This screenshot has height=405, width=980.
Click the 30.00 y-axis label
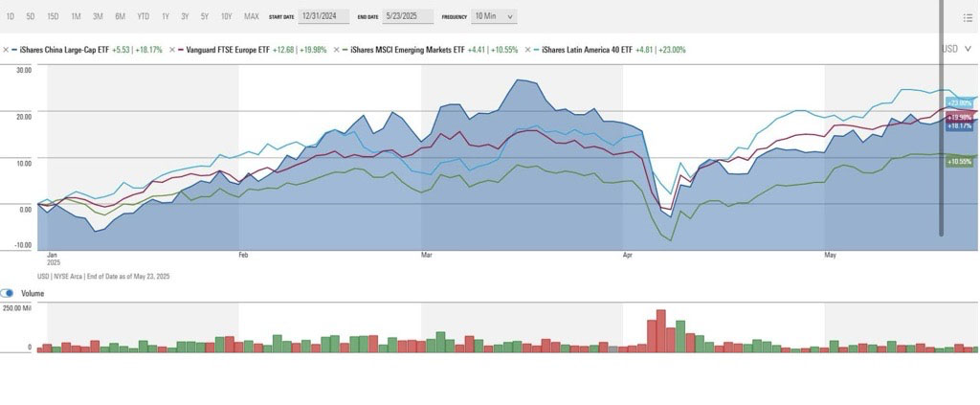tap(24, 71)
